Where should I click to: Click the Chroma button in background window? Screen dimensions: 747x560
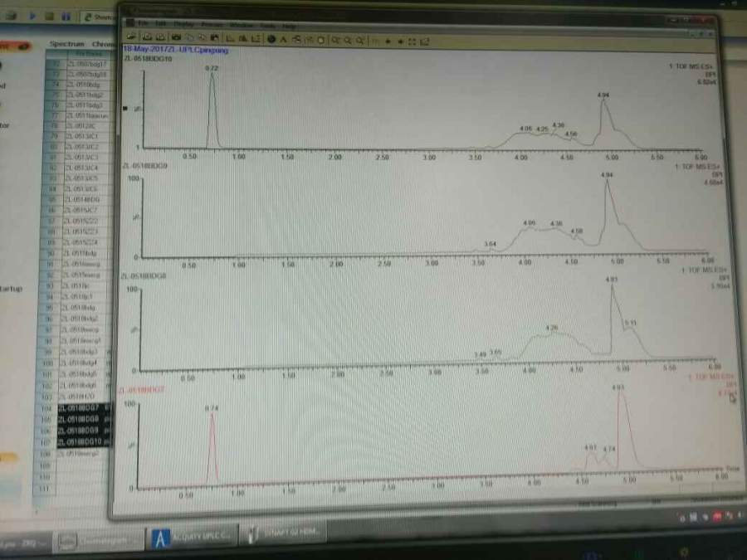pos(104,44)
